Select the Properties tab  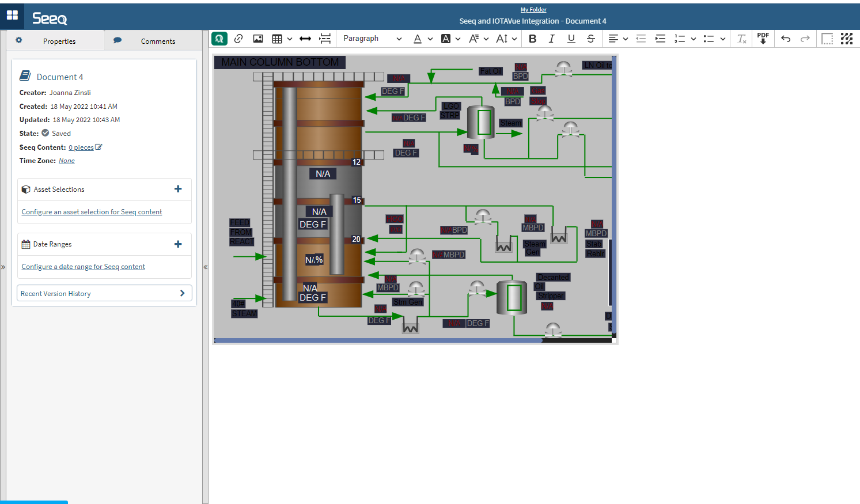pos(59,41)
